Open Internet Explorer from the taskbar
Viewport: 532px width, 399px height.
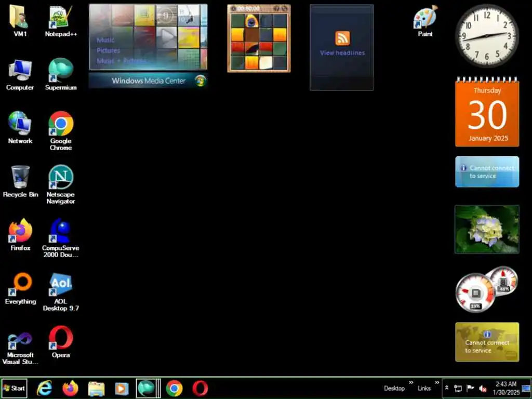point(45,388)
